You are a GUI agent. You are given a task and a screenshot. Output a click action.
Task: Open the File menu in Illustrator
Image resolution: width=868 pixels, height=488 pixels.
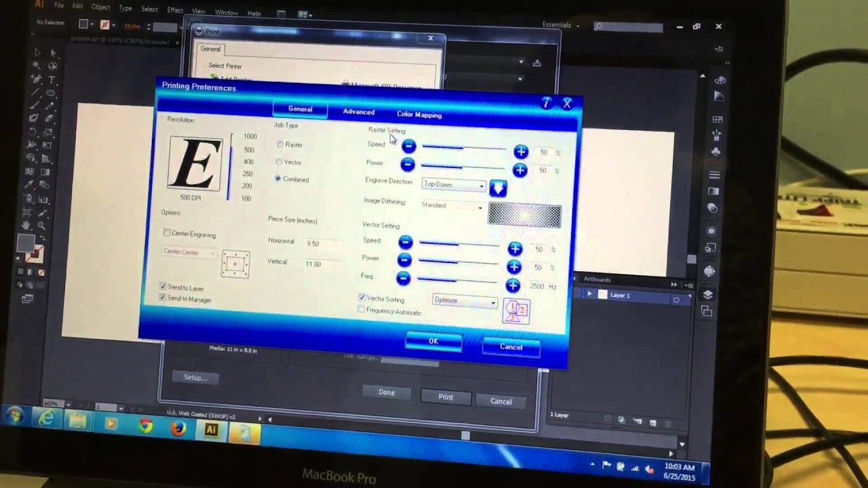59,5
